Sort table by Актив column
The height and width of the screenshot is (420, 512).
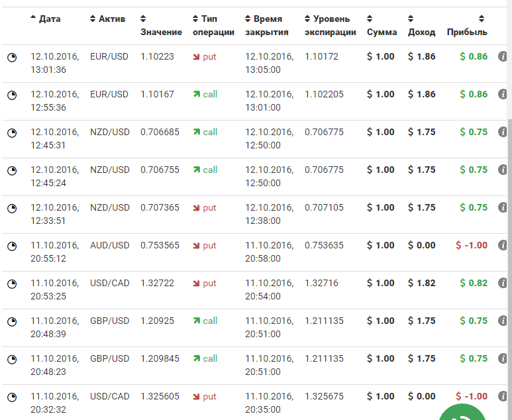pos(107,19)
